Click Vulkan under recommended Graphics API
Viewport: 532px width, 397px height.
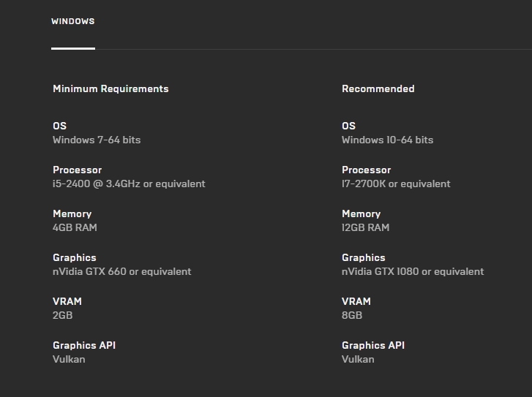358,360
